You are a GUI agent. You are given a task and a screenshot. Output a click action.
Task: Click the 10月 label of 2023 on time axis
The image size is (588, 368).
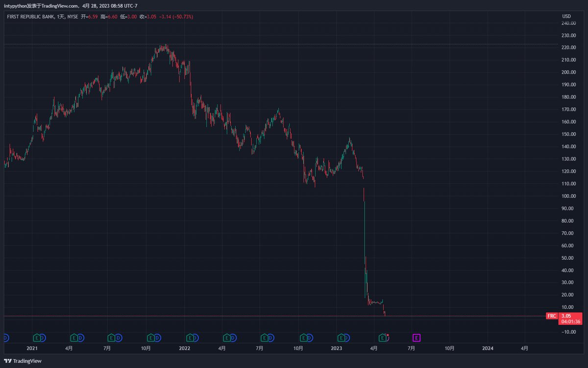449,348
